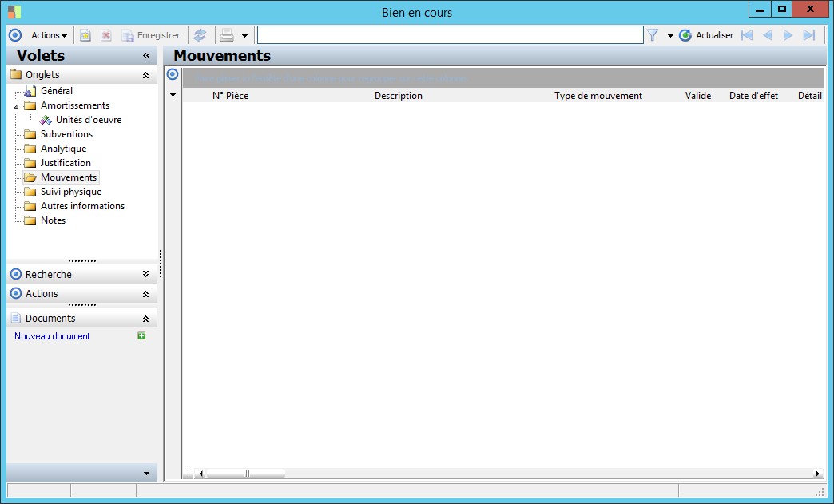
Task: Click the Détail column header
Action: tap(810, 96)
